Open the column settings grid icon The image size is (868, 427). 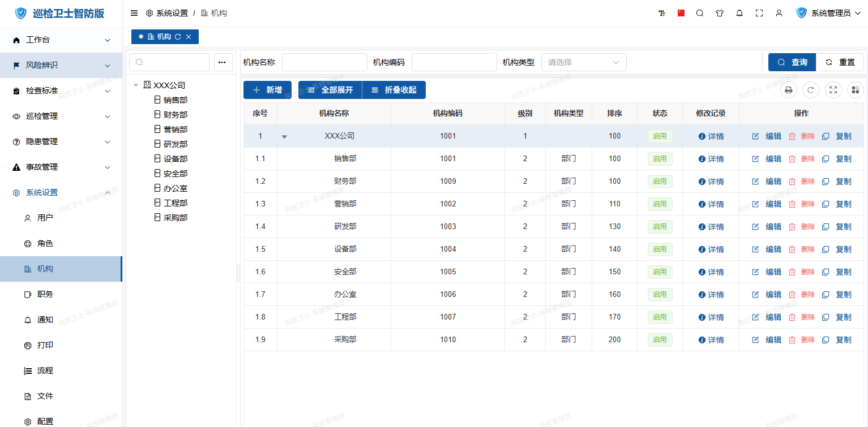[856, 90]
